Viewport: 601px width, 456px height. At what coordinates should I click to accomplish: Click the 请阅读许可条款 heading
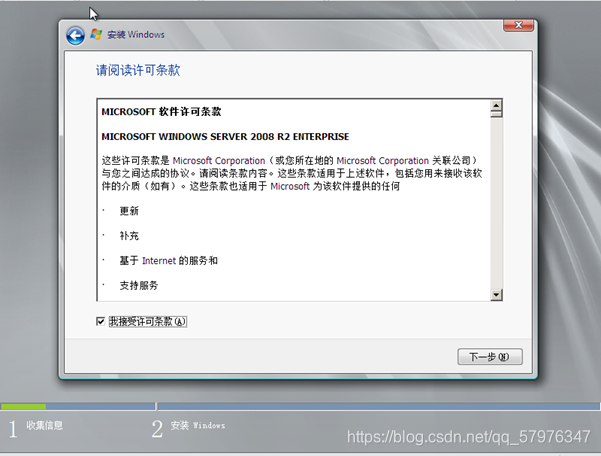[138, 70]
